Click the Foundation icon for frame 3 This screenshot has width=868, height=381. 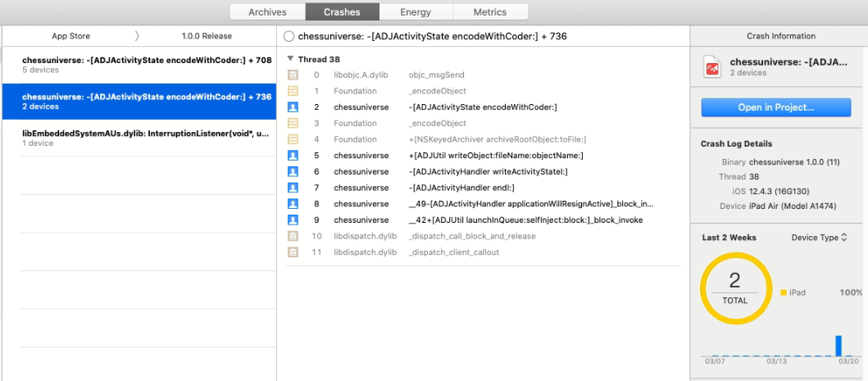click(293, 123)
